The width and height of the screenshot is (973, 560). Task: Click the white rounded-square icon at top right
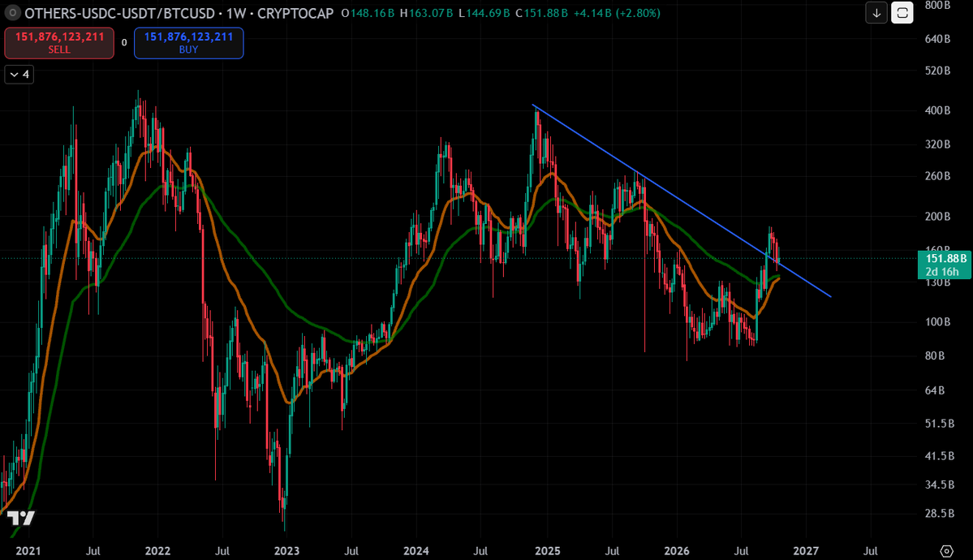902,12
